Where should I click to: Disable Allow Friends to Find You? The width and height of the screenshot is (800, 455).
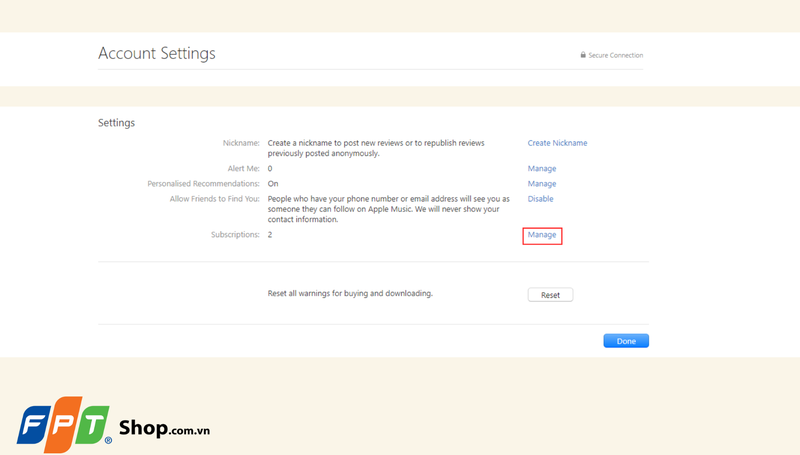coord(540,199)
